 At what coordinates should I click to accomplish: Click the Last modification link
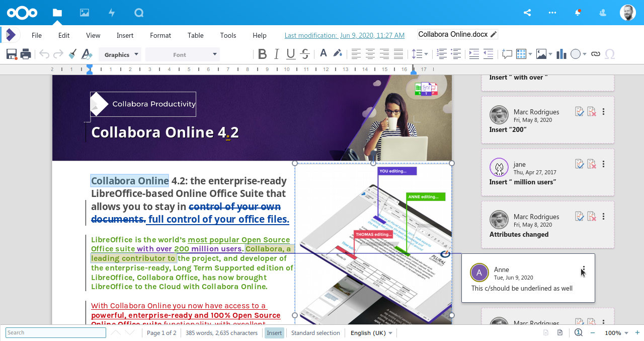coord(345,35)
